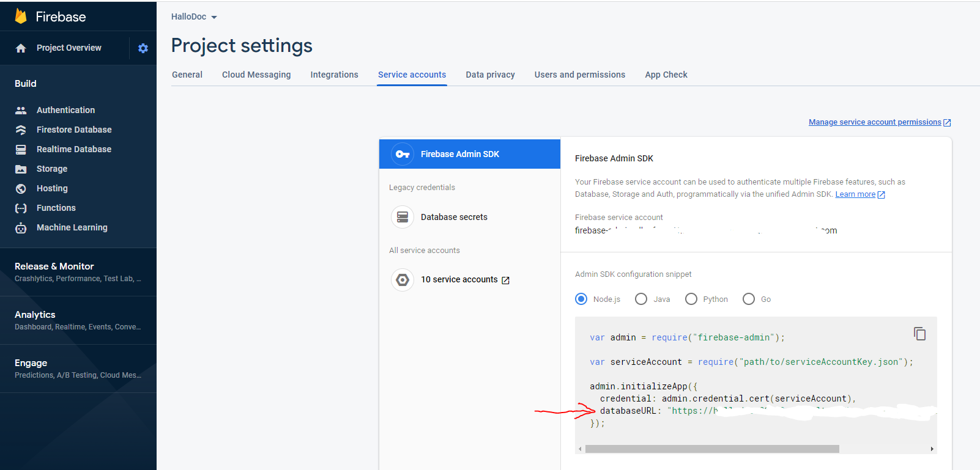
Task: Open the Users and permissions tab
Action: [579, 75]
